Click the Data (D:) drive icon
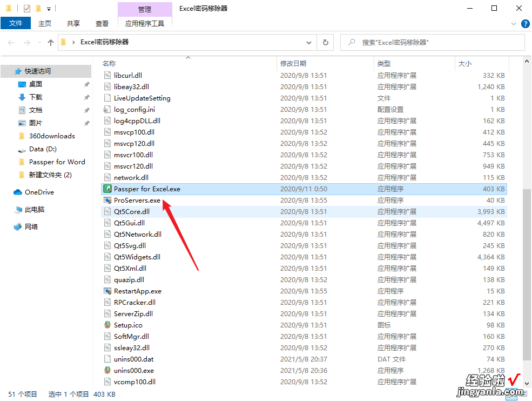This screenshot has height=401, width=532. pyautogui.click(x=22, y=149)
